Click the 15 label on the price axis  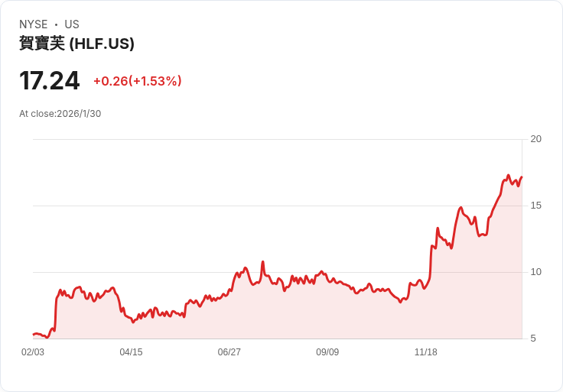[536, 206]
